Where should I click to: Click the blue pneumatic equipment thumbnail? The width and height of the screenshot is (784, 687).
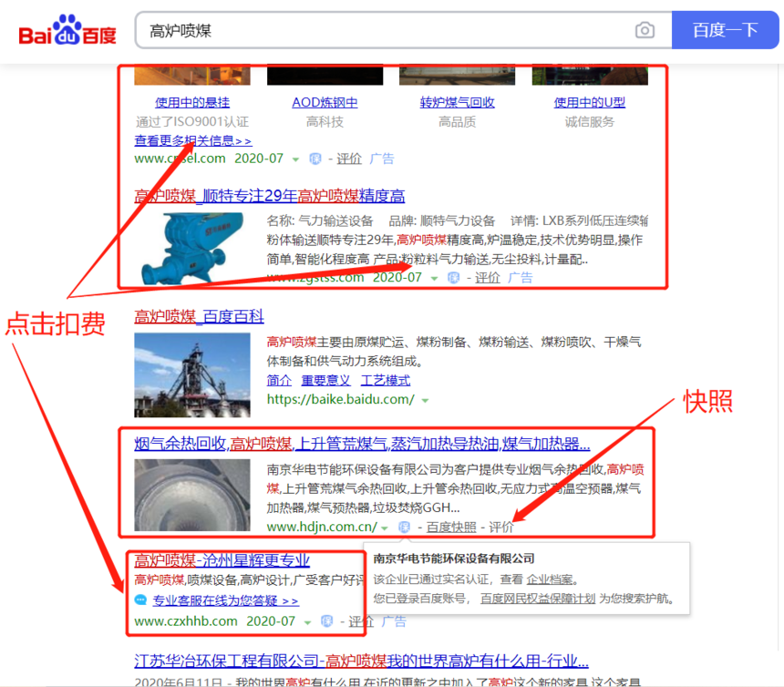pyautogui.click(x=192, y=249)
